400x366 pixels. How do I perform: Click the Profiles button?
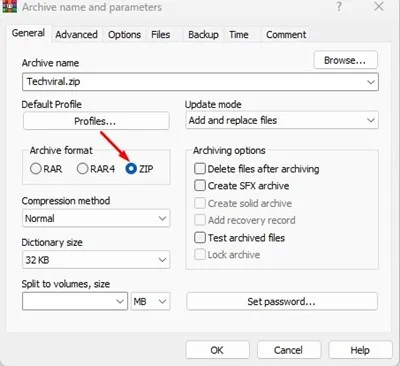tap(96, 121)
